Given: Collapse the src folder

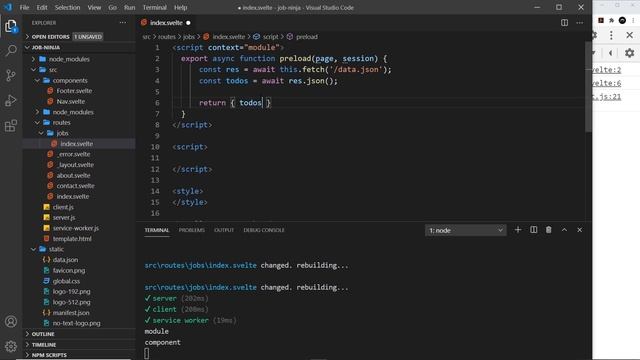Looking at the screenshot, I should pos(80,70).
